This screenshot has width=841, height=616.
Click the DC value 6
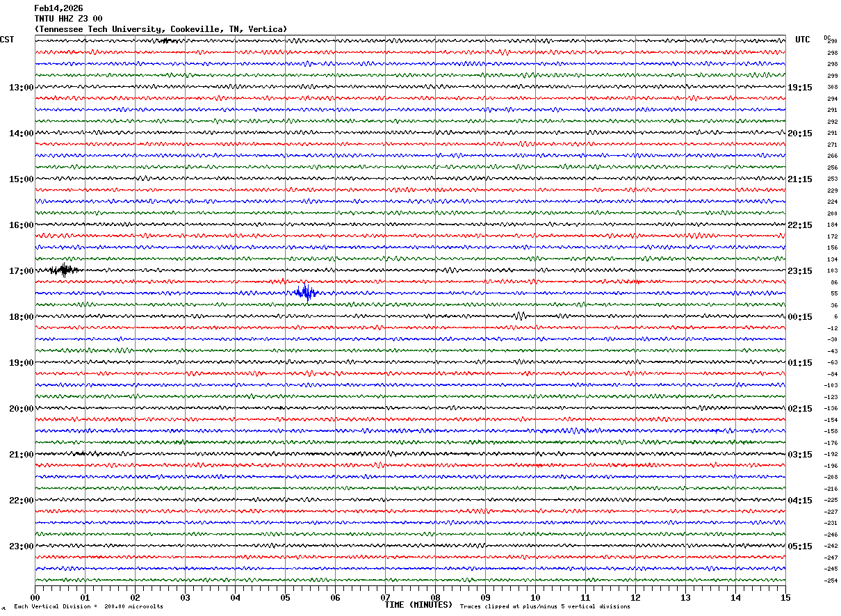click(x=835, y=317)
